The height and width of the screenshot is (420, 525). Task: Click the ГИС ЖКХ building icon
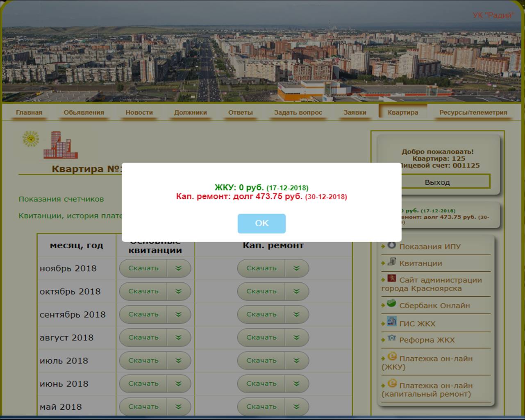392,322
